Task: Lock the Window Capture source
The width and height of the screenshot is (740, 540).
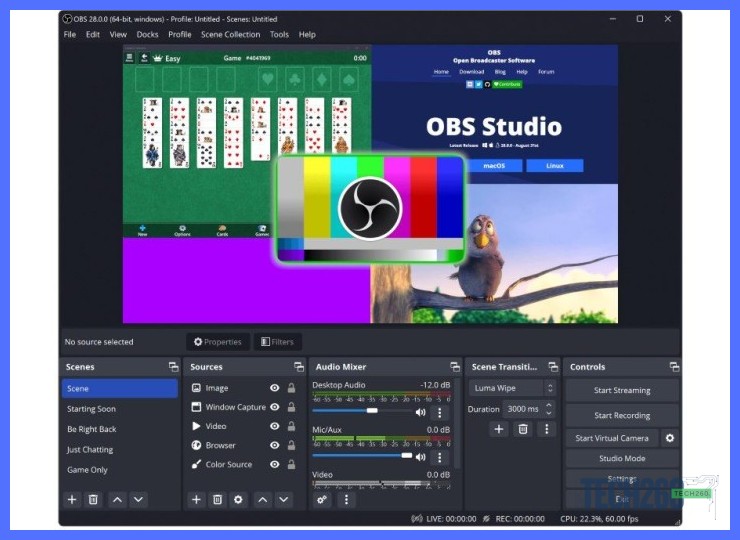Action: pyautogui.click(x=292, y=407)
